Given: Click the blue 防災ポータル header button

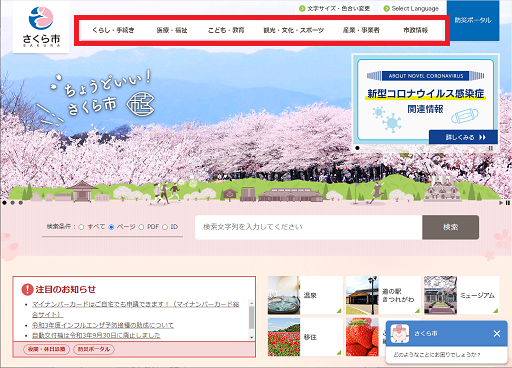Looking at the screenshot, I should (473, 20).
